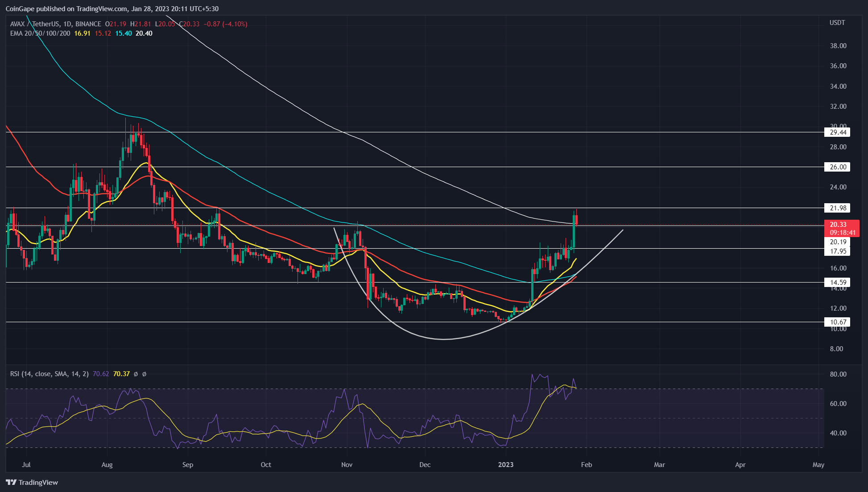Click the Mar label on time axis
868x492 pixels.
coord(659,465)
